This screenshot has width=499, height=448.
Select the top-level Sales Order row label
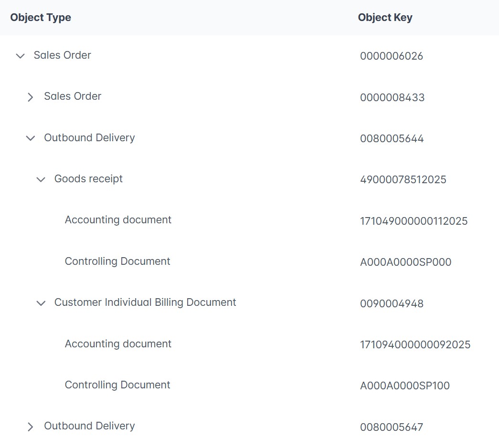[62, 55]
